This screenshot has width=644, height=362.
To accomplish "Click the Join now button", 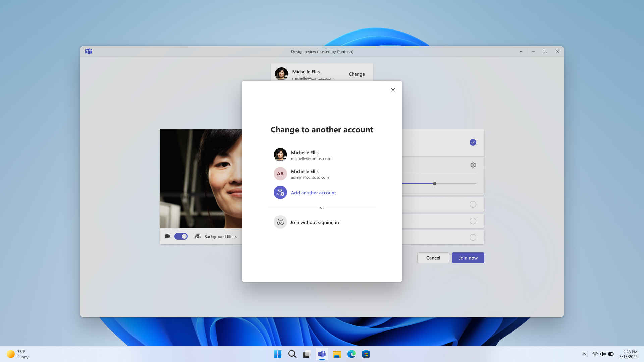I will pos(468,258).
